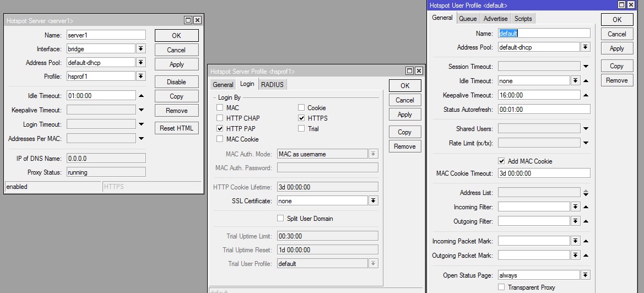644x293 pixels.
Task: Collapse Outgoing Filter field arrow
Action: click(x=586, y=221)
